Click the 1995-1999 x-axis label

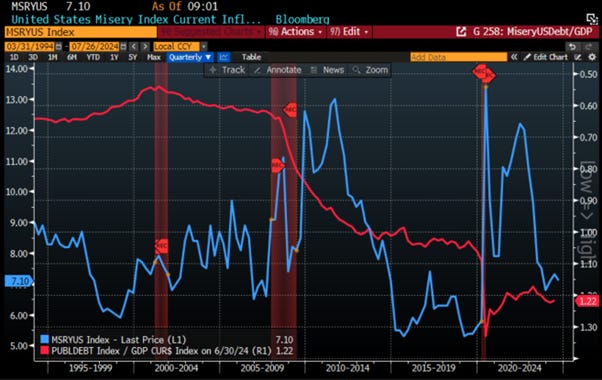click(x=91, y=368)
